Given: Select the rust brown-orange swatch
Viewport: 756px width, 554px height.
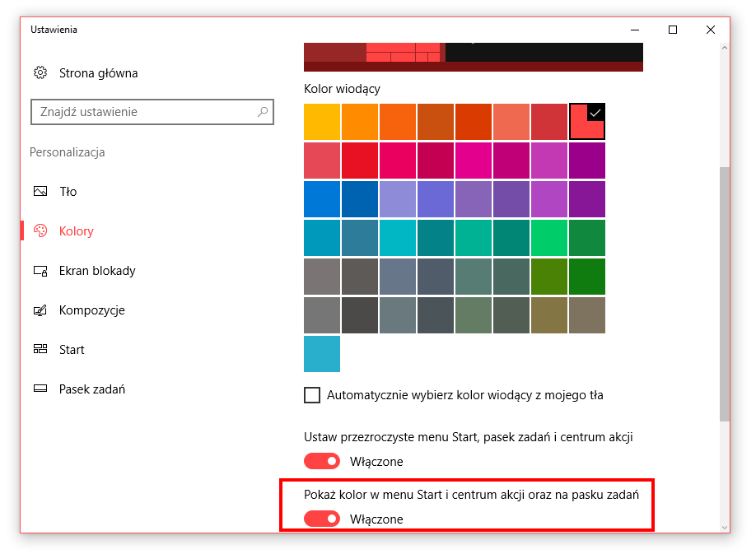Looking at the screenshot, I should coord(436,121).
